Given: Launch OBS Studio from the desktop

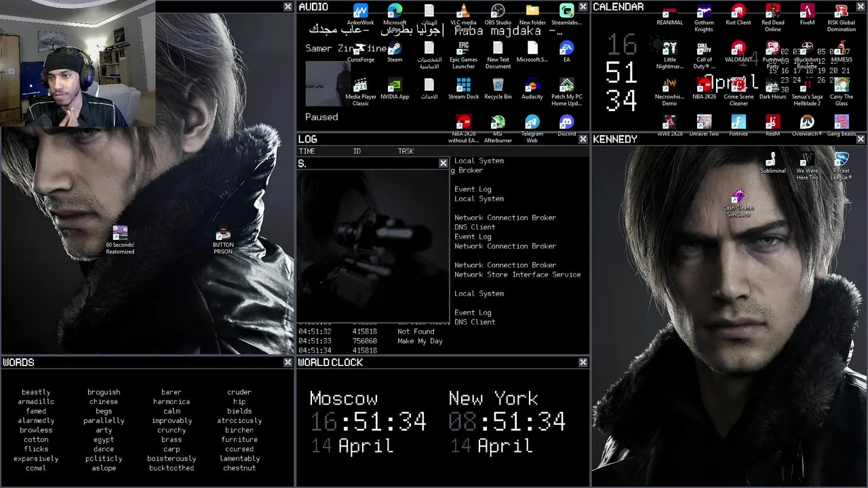Looking at the screenshot, I should (498, 15).
